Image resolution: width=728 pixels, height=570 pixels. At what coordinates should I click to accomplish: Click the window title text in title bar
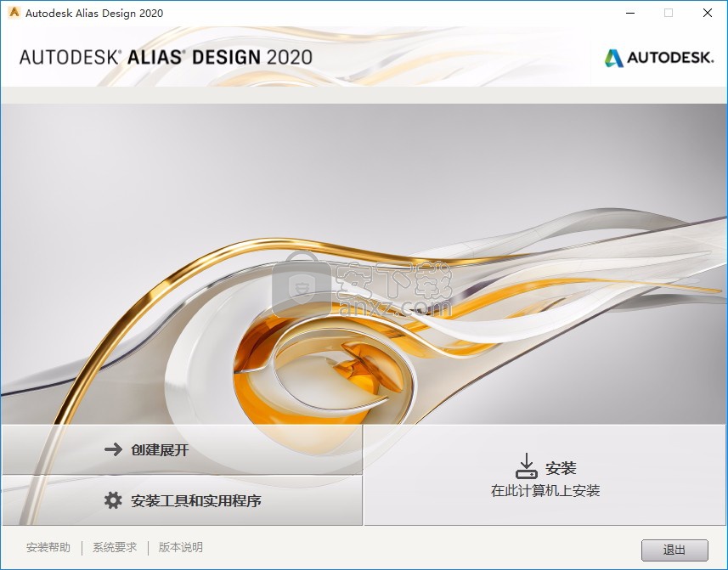point(94,13)
